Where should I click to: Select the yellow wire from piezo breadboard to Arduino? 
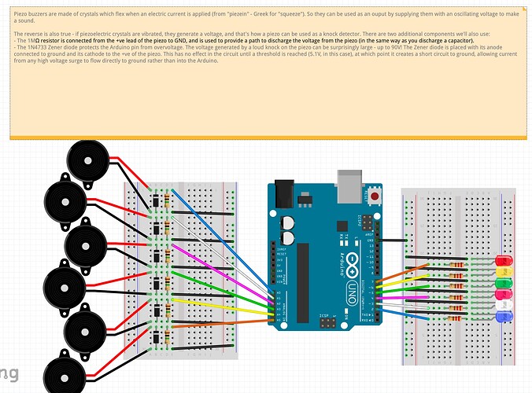click(x=223, y=307)
